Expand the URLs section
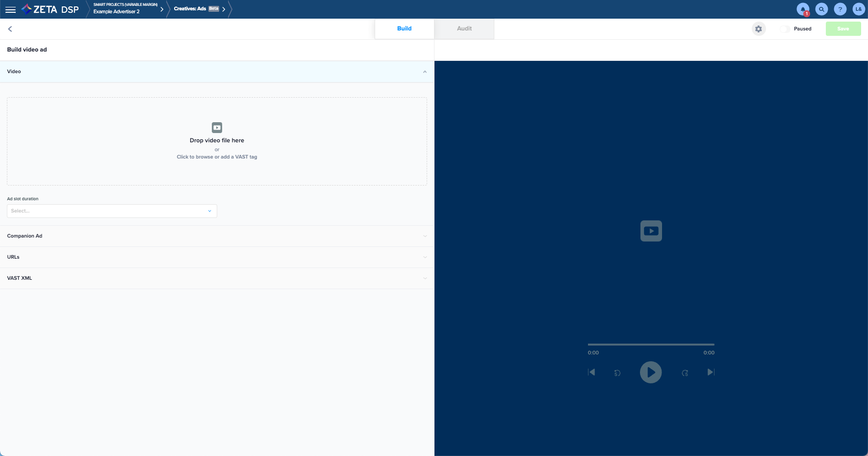This screenshot has height=456, width=868. [217, 257]
